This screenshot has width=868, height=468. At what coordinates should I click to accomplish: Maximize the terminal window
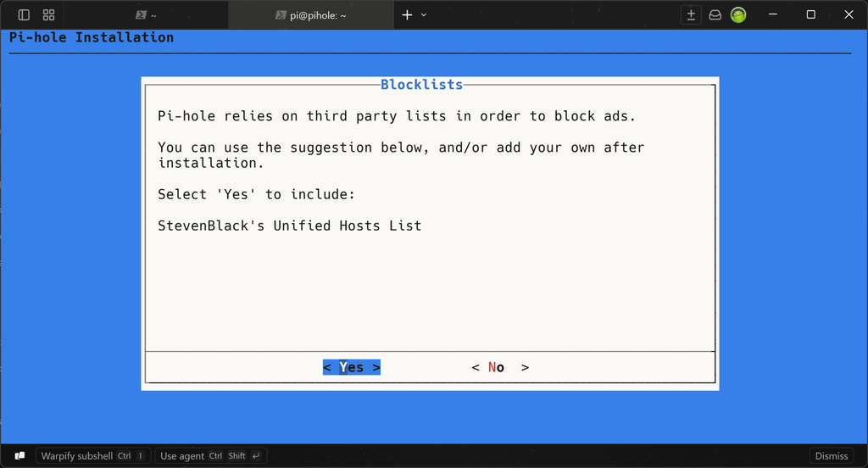[x=811, y=15]
